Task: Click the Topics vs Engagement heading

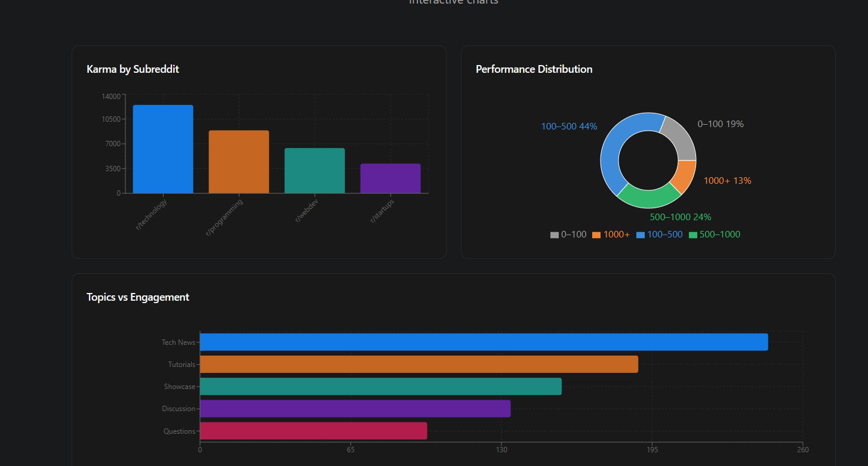Action: pyautogui.click(x=138, y=297)
